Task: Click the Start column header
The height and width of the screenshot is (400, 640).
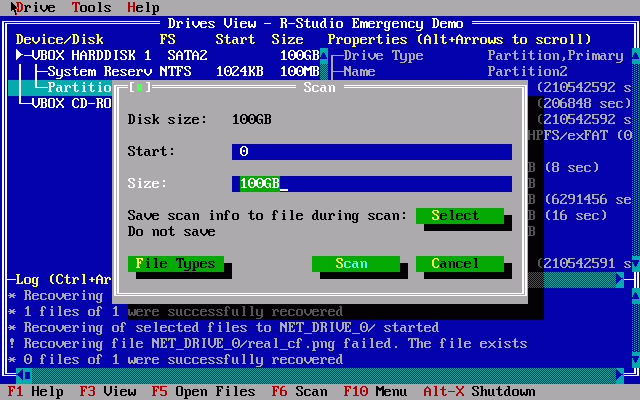Action: pos(236,40)
